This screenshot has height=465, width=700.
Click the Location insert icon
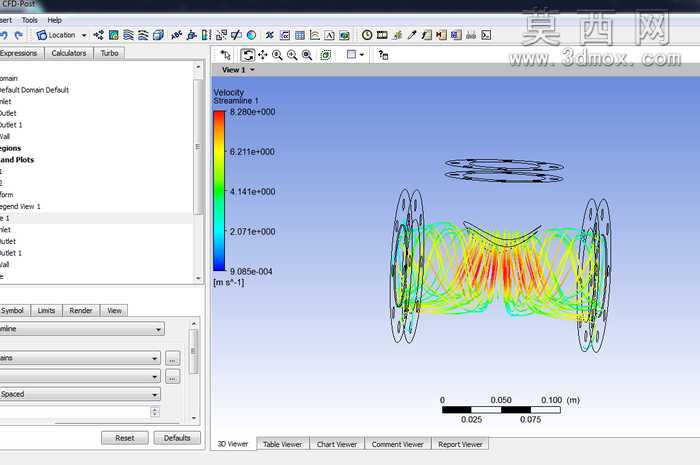(42, 35)
